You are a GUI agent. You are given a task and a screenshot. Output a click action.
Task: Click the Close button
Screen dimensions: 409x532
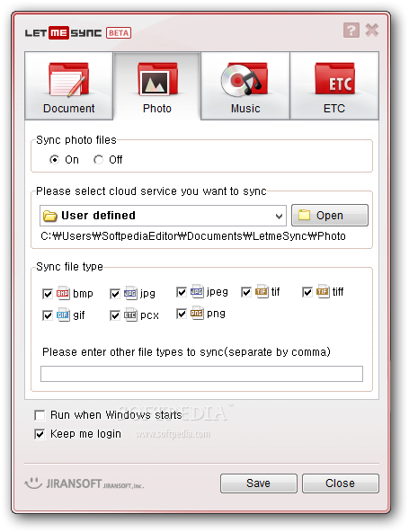(x=341, y=483)
